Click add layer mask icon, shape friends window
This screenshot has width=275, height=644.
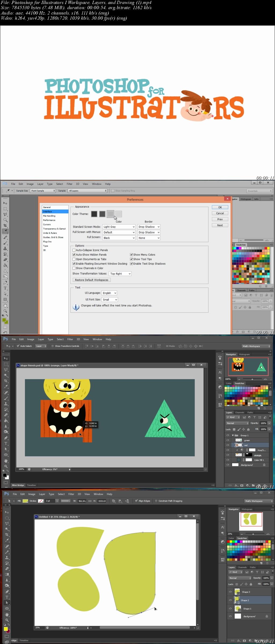coord(242,485)
